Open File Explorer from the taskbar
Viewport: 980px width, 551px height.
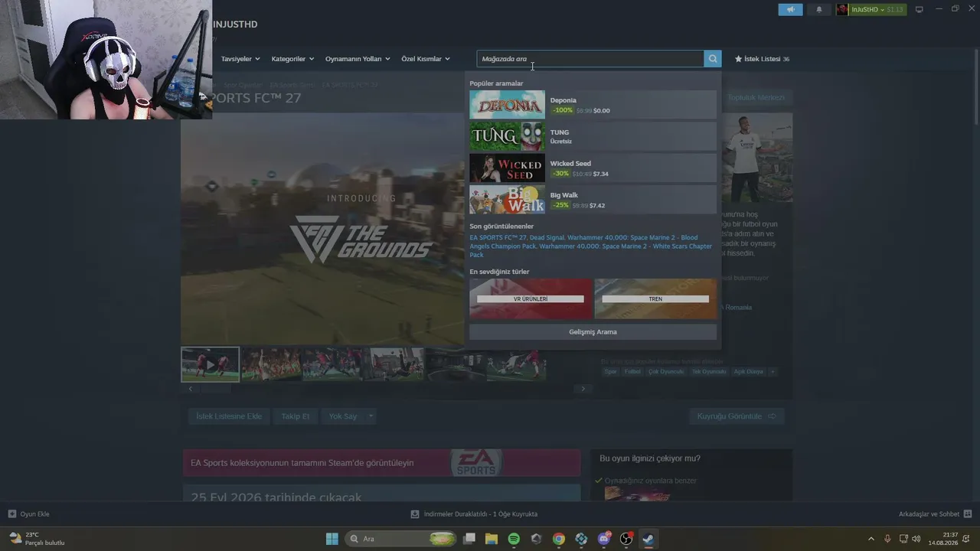(x=492, y=539)
